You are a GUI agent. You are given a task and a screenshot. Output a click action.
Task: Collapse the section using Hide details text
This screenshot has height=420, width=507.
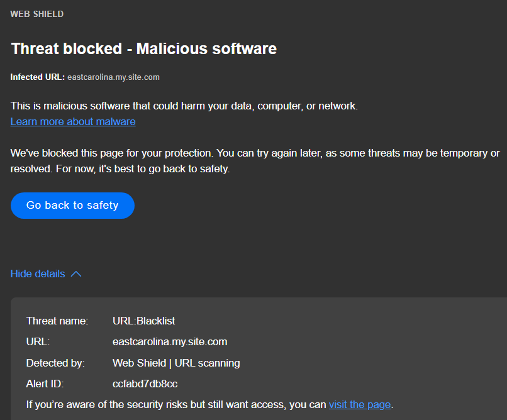coord(38,274)
